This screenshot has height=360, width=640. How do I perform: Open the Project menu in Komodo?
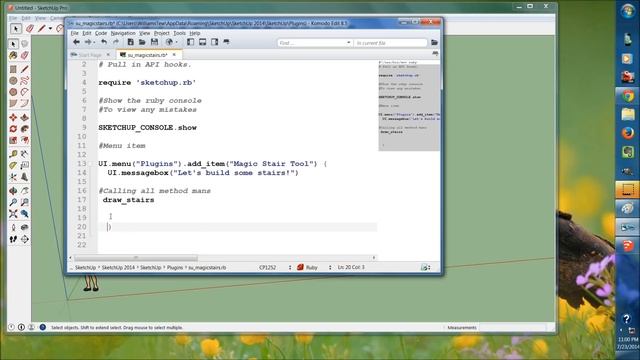pyautogui.click(x=162, y=33)
